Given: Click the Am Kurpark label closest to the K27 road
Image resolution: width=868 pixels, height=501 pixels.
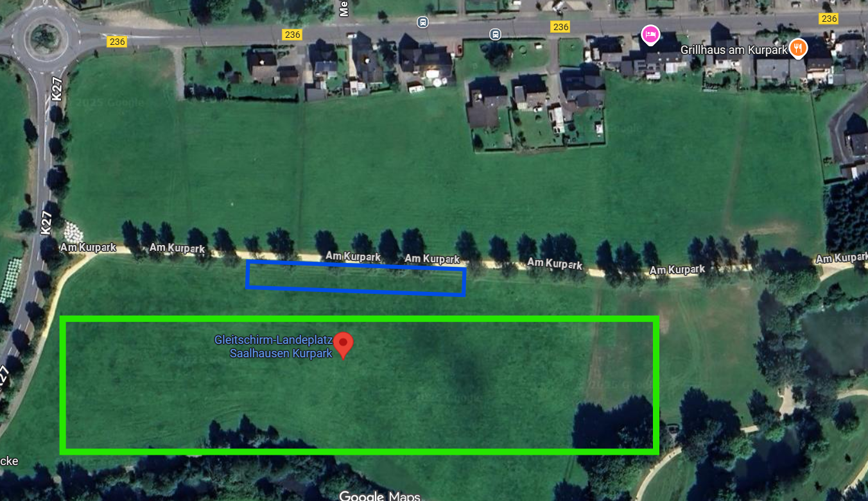Looking at the screenshot, I should coord(88,247).
